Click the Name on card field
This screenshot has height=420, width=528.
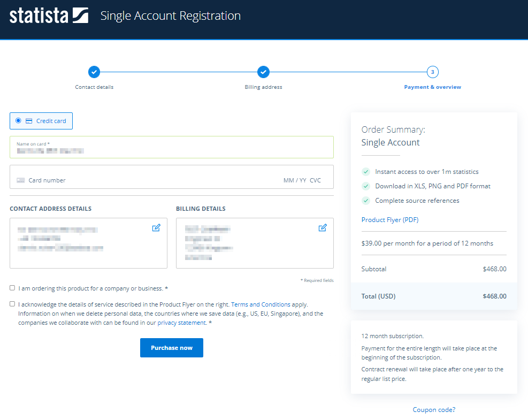click(172, 147)
